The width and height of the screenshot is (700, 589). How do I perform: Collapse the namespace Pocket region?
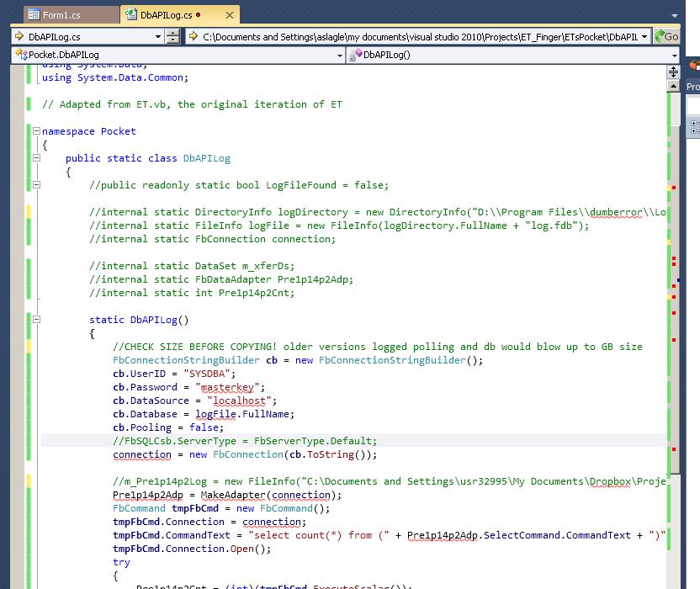pos(37,130)
